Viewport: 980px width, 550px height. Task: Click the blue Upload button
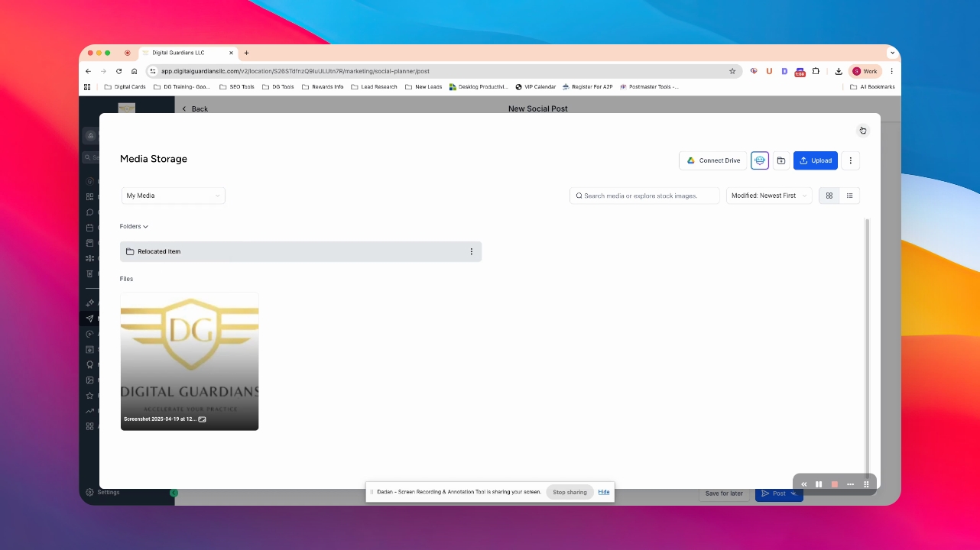point(816,160)
